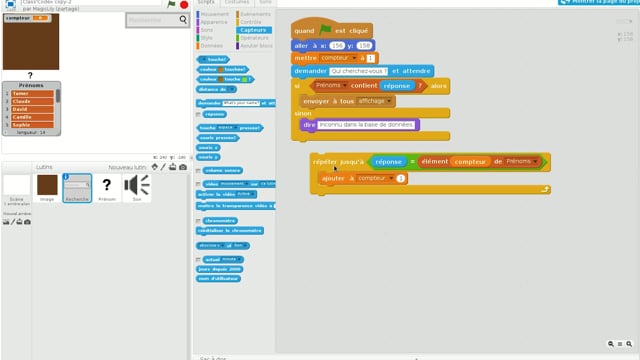Click Qui cherchez-vous text field

point(358,71)
